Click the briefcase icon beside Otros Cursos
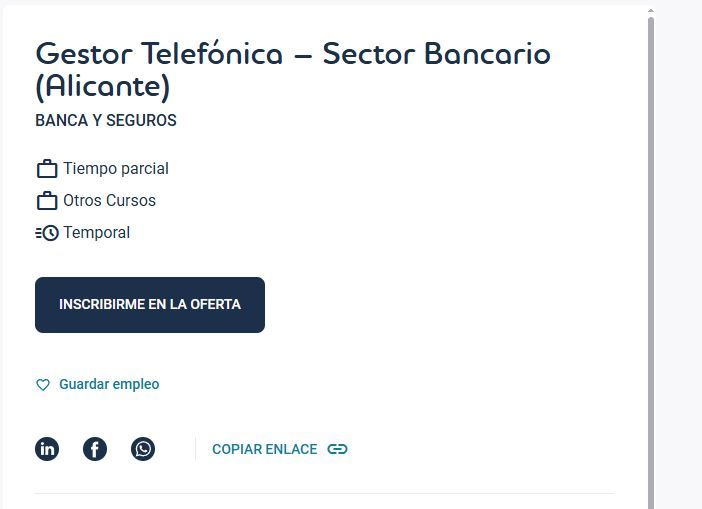The image size is (702, 509). (47, 201)
